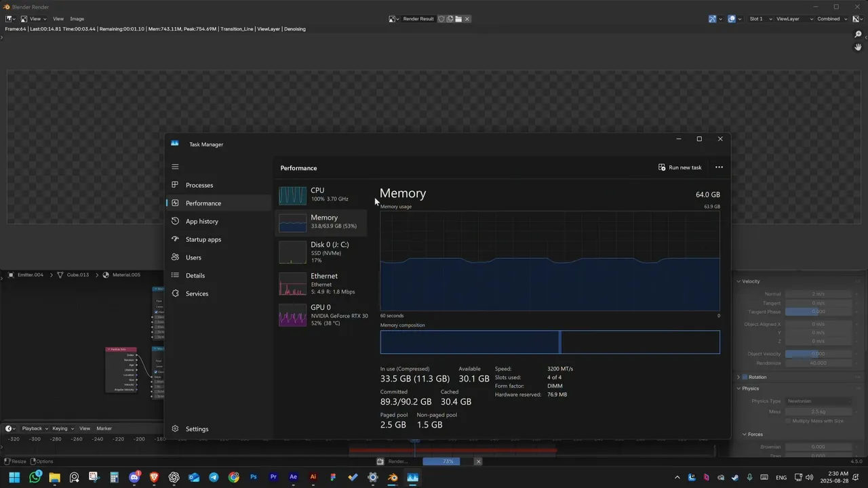
Task: Select Disk 0 (J: C:) entry
Action: click(321, 252)
